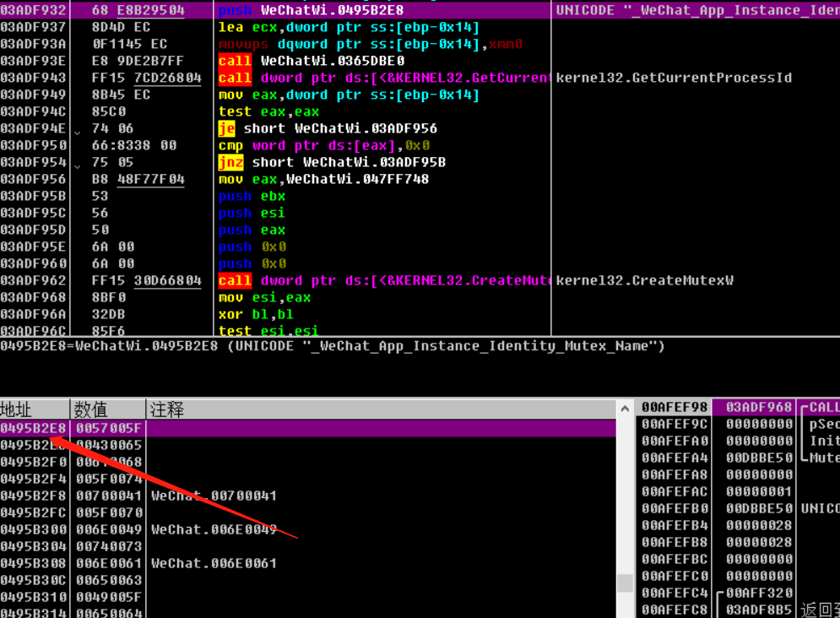
Task: Select stack address 00AFEFA4
Action: click(x=675, y=458)
